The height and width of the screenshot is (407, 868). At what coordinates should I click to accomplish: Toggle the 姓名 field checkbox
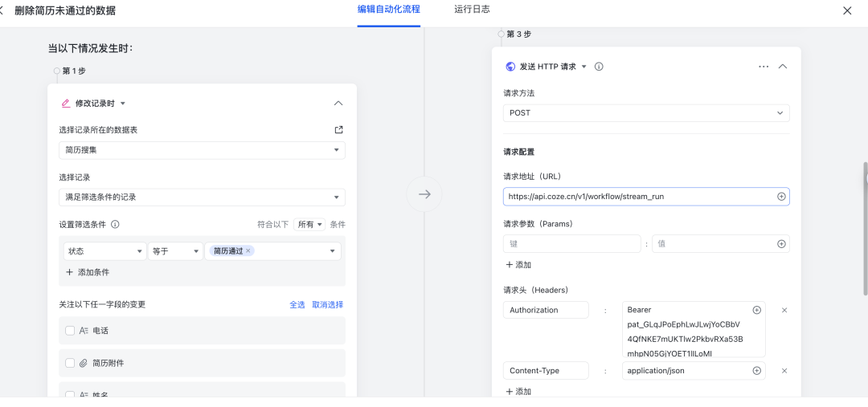click(x=70, y=394)
